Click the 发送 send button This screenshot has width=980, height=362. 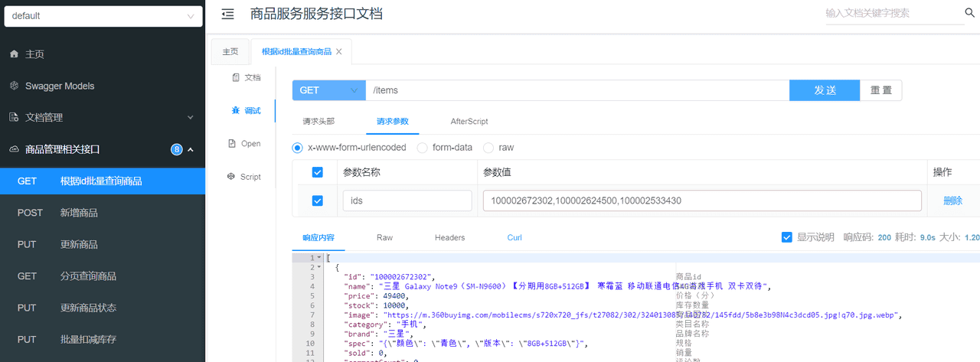click(825, 90)
